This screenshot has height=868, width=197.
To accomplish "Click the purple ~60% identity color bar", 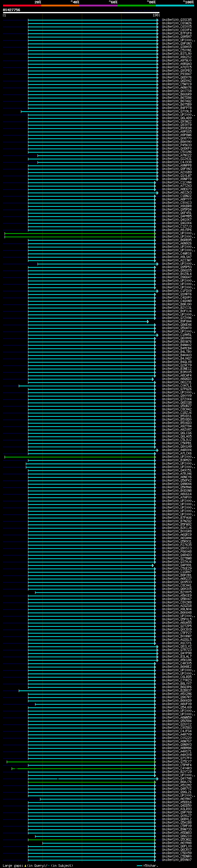I will [99, 6].
